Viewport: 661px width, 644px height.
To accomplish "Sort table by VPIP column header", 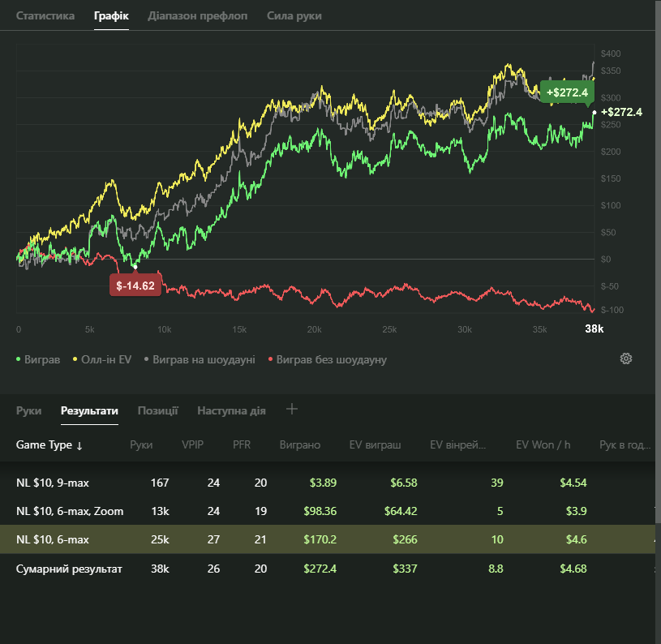I will (194, 444).
